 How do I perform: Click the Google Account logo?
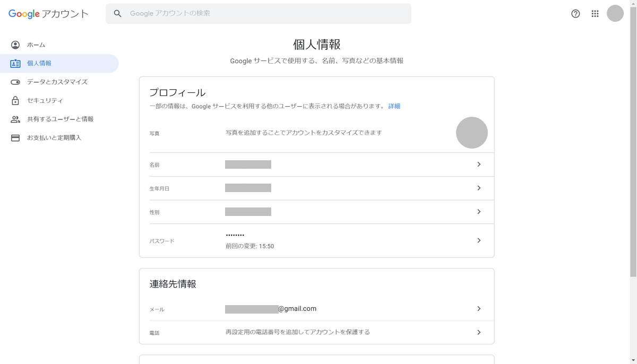[48, 14]
